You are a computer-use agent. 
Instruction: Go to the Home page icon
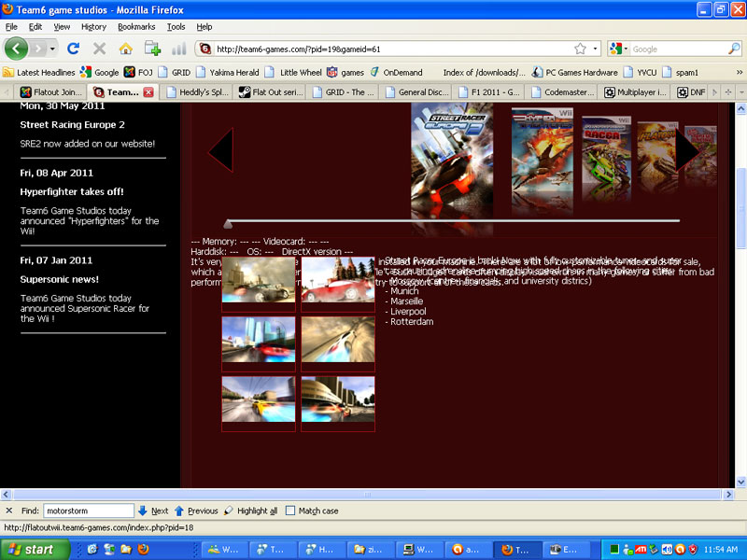[x=126, y=49]
